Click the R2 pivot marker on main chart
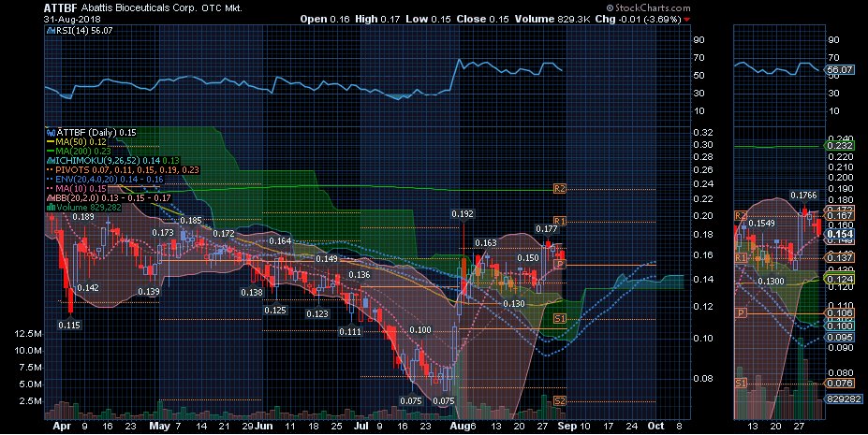The height and width of the screenshot is (435, 868). (560, 189)
